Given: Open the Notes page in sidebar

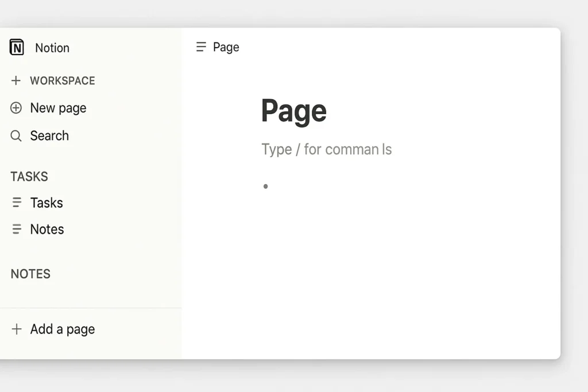Looking at the screenshot, I should (x=47, y=230).
